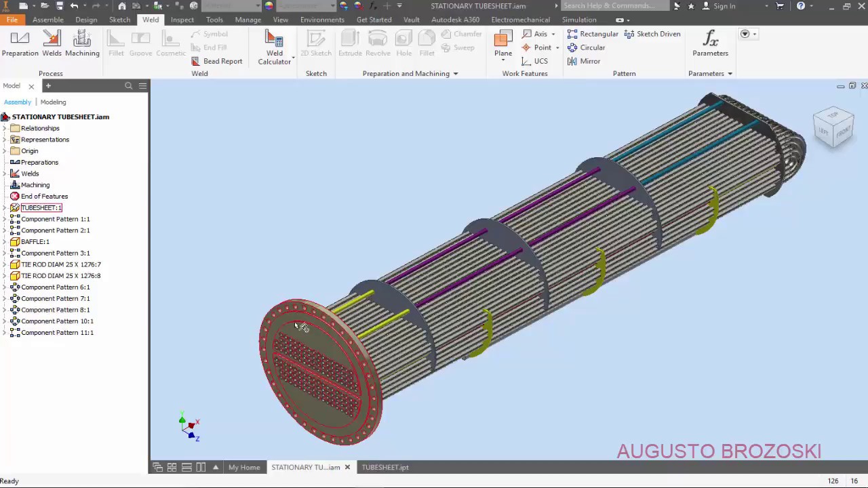Switch to the Manage ribbon tab
Image resolution: width=868 pixels, height=488 pixels.
coord(248,20)
